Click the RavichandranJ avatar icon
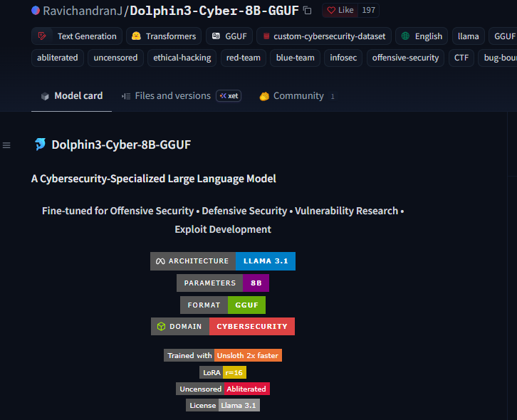 pos(36,11)
